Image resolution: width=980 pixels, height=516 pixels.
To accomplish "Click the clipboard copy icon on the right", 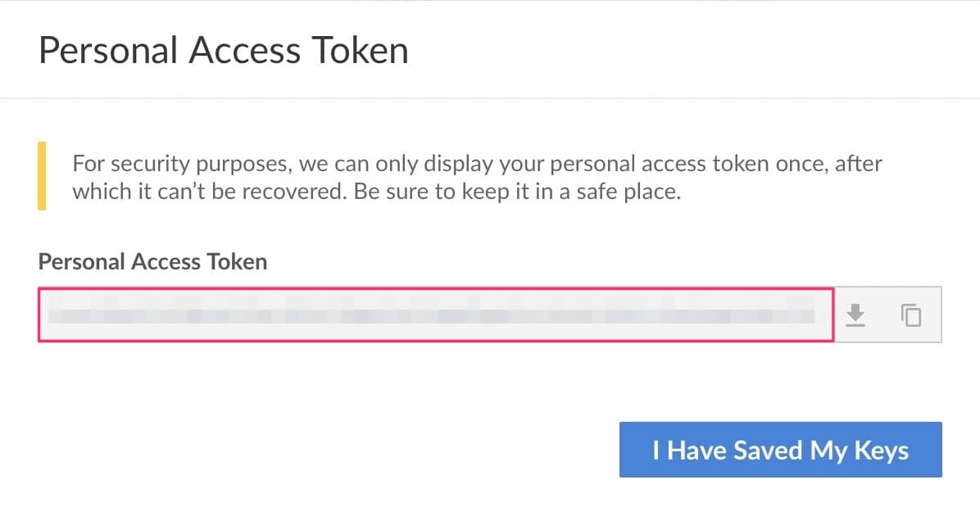I will click(910, 315).
